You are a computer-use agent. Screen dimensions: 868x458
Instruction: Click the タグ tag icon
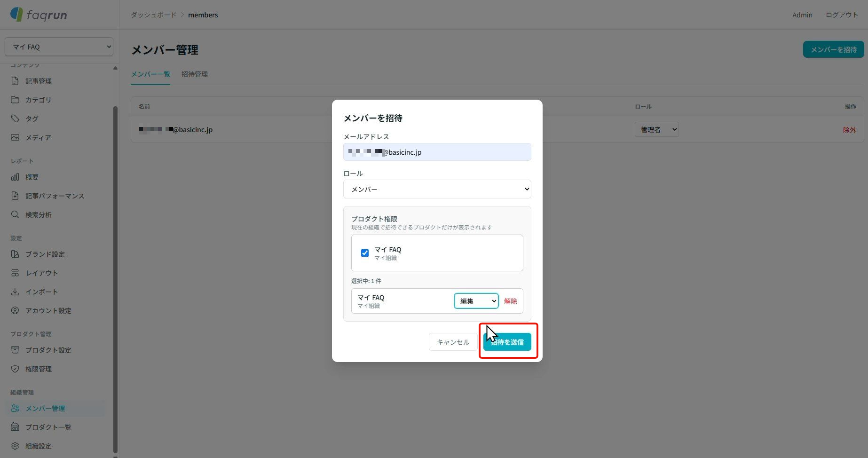click(15, 118)
